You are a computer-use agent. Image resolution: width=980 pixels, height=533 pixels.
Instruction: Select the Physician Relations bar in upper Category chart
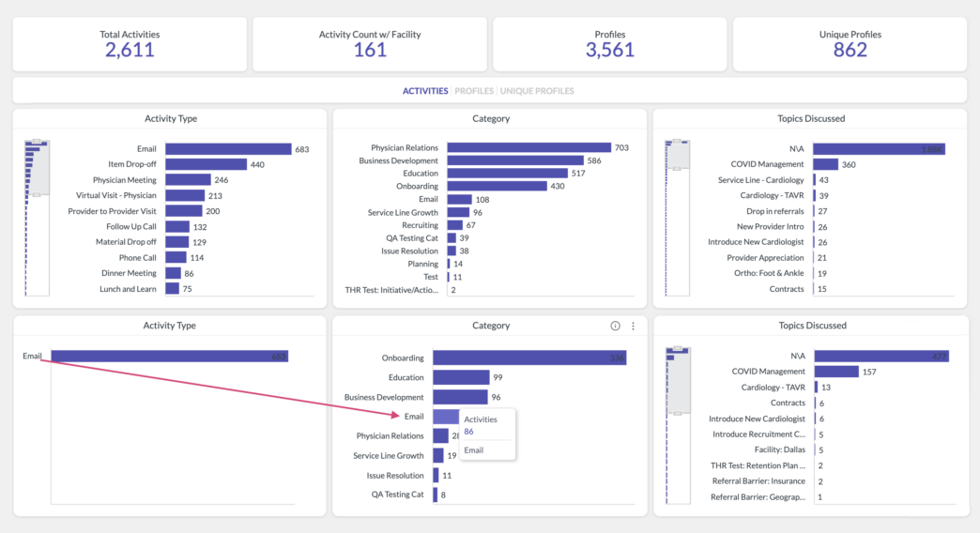pyautogui.click(x=528, y=148)
